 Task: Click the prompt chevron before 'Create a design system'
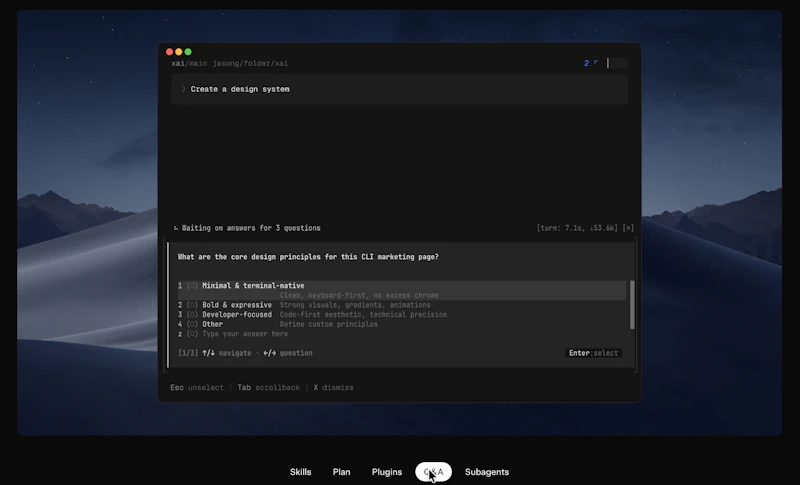point(184,89)
